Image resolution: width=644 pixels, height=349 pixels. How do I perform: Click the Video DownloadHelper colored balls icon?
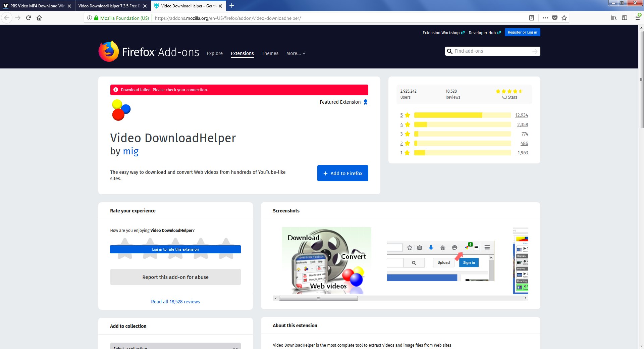click(121, 110)
